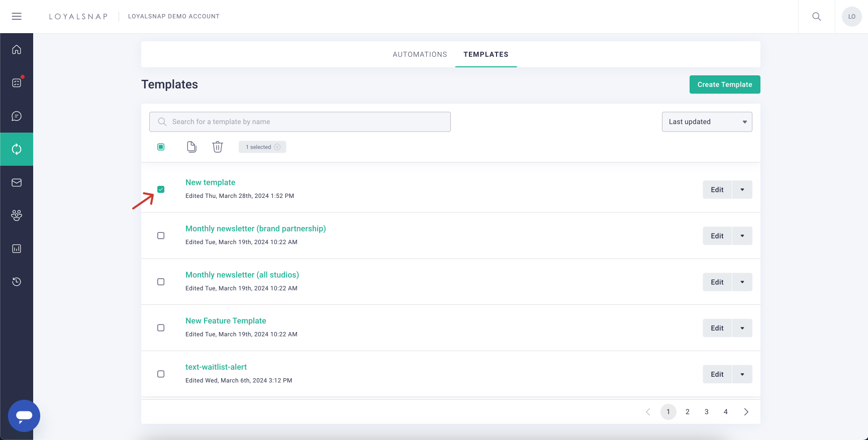Open Monthly newsletter (brand partnership) link
Viewport: 868px width, 440px height.
click(255, 229)
